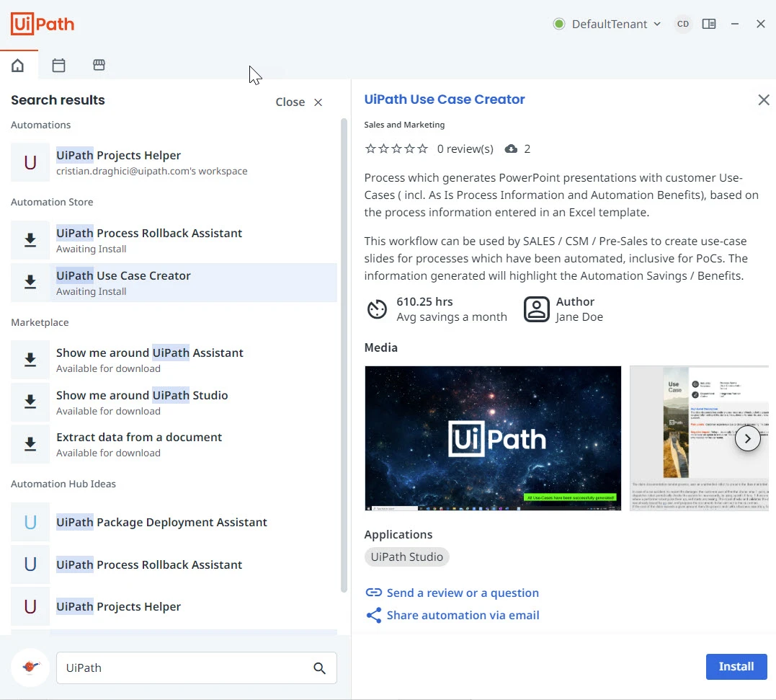Open the calendar reminders tab
This screenshot has height=700, width=776.
click(58, 65)
